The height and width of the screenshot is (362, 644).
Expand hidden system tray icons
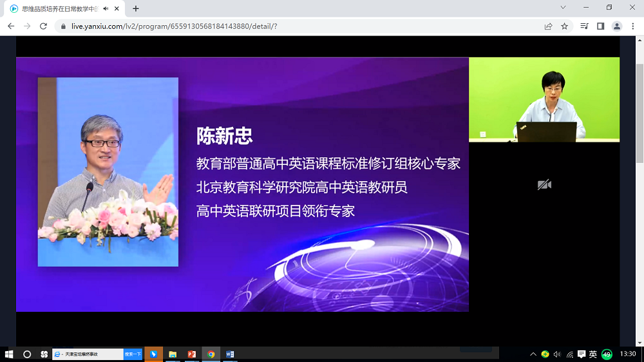pyautogui.click(x=533, y=354)
